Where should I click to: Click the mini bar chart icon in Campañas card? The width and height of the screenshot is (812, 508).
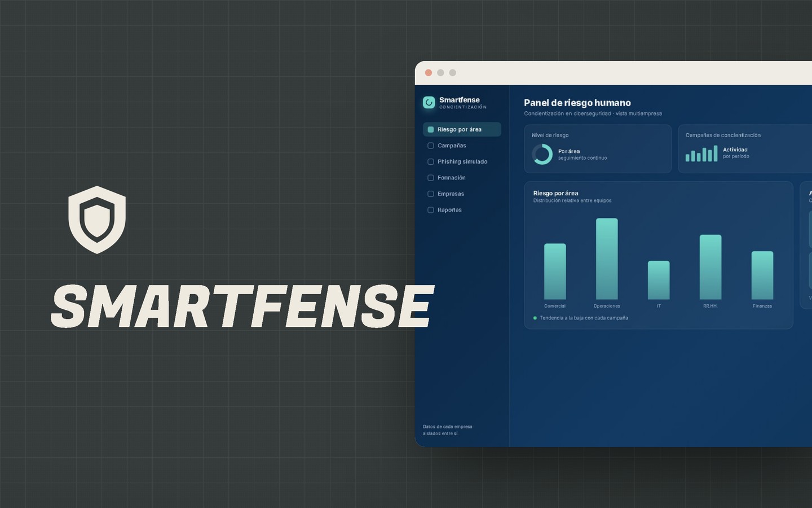coord(701,154)
